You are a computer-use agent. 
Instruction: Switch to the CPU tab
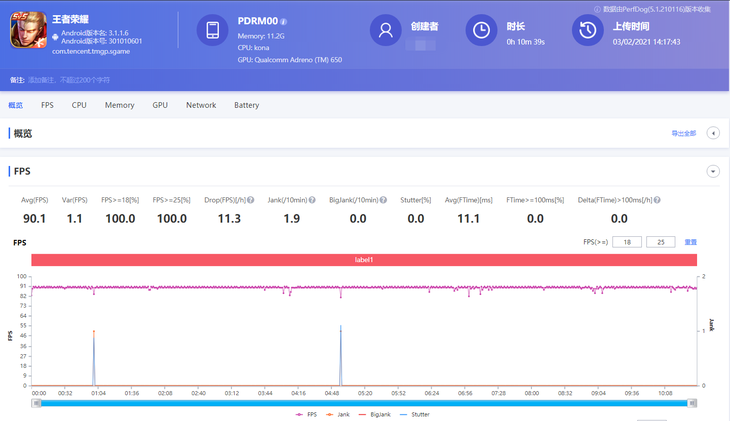tap(79, 105)
